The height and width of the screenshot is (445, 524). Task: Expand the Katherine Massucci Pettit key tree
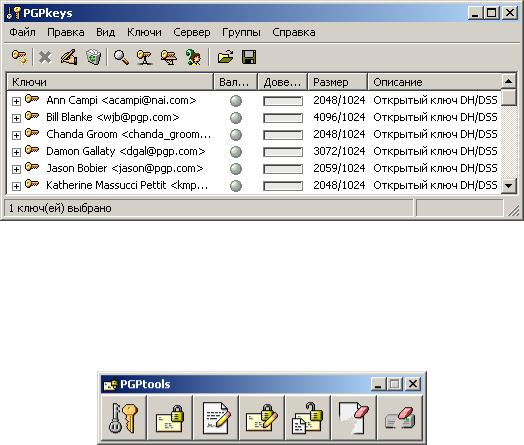pos(16,186)
